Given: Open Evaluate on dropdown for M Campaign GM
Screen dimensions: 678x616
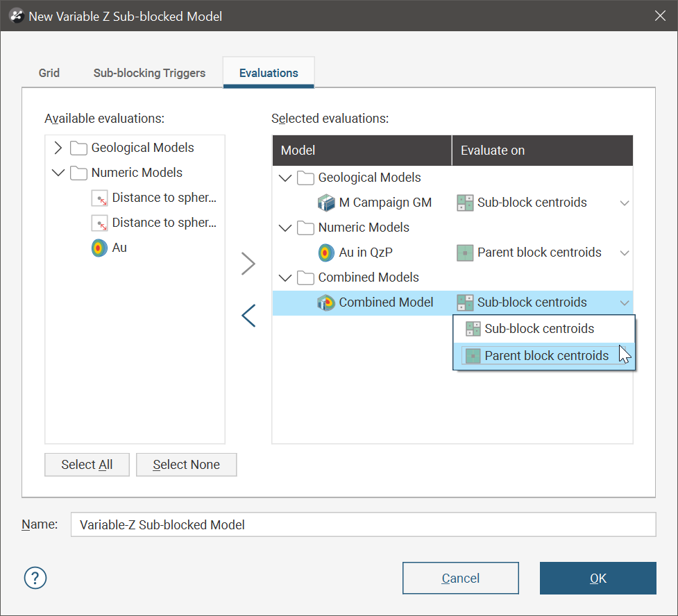Looking at the screenshot, I should click(624, 203).
